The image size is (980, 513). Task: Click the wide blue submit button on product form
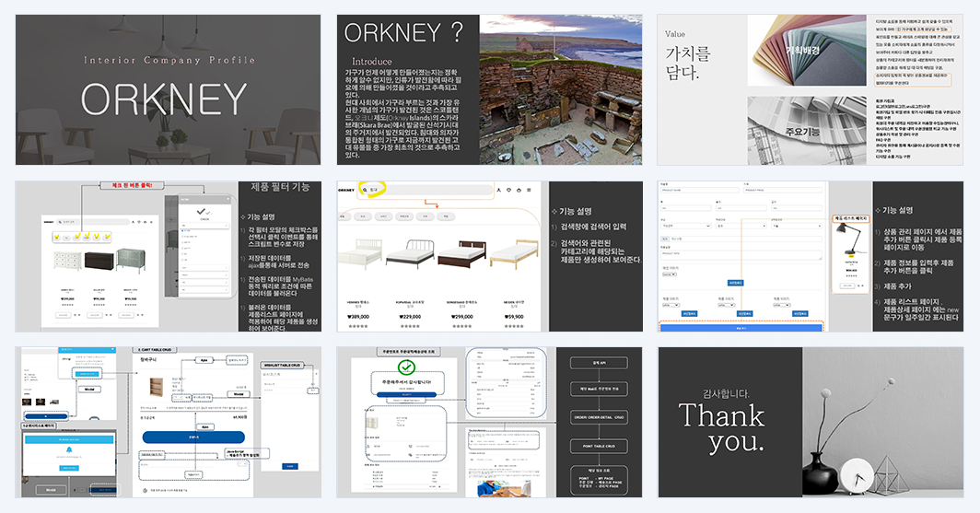pos(741,327)
